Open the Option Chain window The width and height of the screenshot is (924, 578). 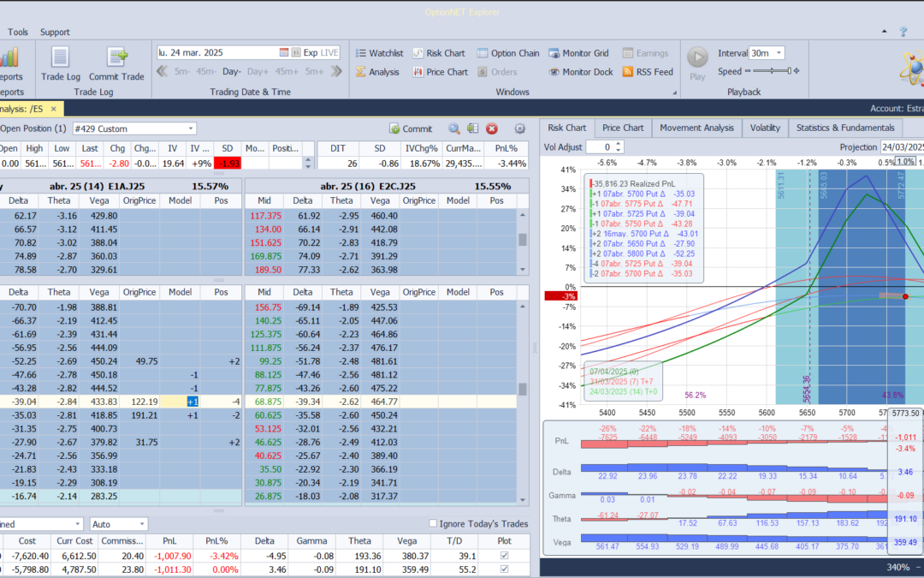508,53
